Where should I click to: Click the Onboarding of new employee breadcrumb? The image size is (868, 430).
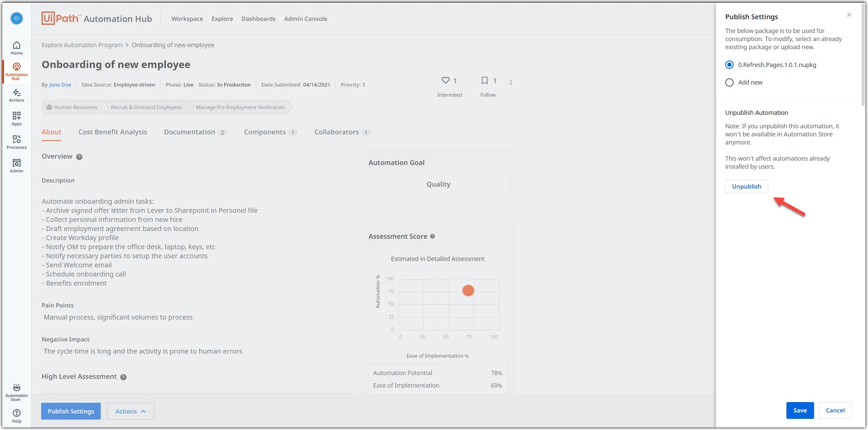[173, 45]
